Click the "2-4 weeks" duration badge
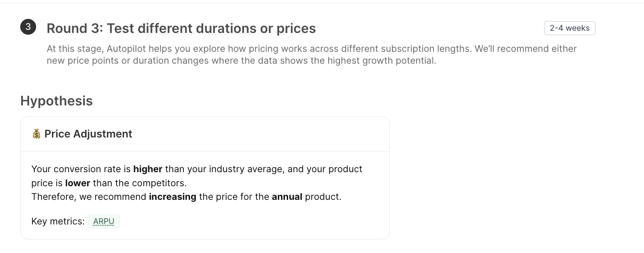644x253 pixels. [x=570, y=28]
